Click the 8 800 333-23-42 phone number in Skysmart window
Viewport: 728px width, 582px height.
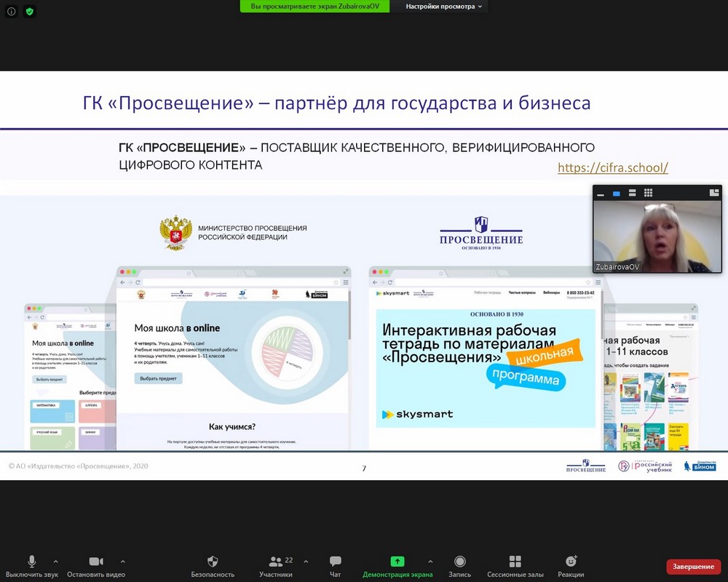click(x=580, y=293)
